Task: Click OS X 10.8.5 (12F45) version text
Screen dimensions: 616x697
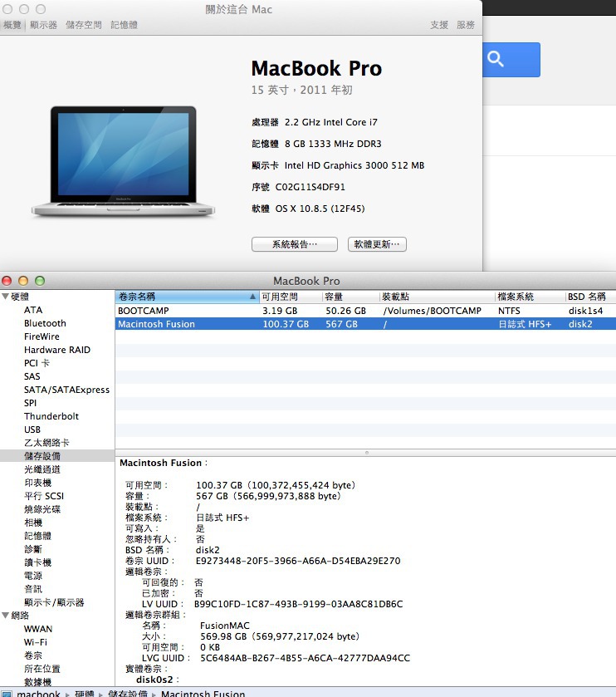Action: click(320, 209)
